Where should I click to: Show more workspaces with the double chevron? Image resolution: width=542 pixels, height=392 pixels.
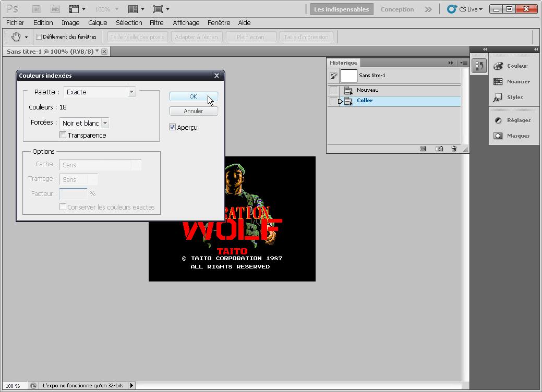[428, 9]
